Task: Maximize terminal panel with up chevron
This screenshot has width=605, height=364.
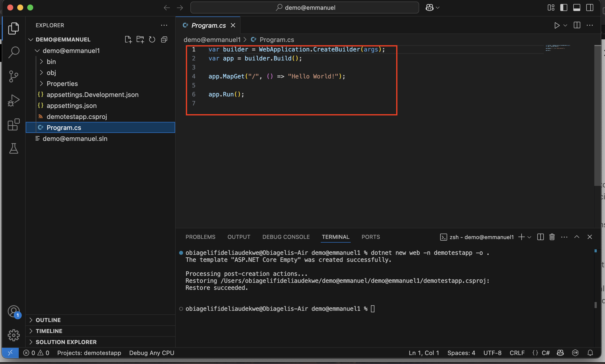Action: (x=577, y=237)
